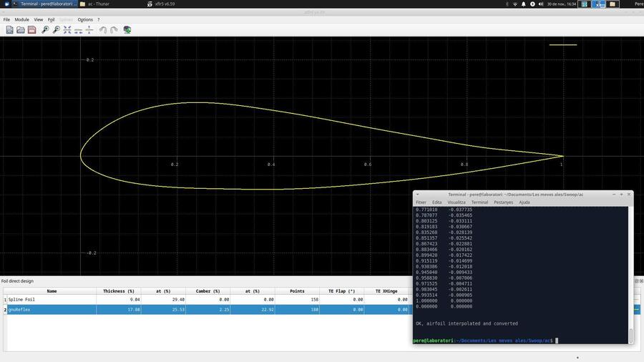Click the New Project toolbar icon
Viewport: 644px width, 362px height.
coord(9,29)
